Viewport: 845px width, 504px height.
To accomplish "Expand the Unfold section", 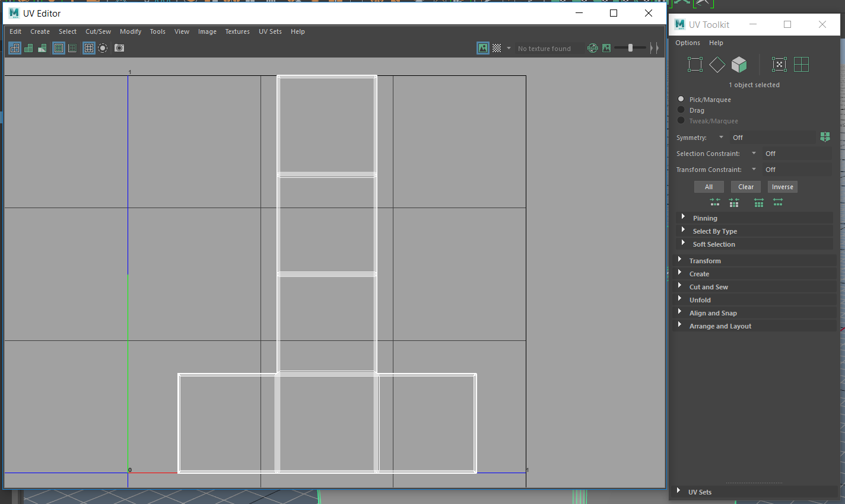I will click(755, 299).
